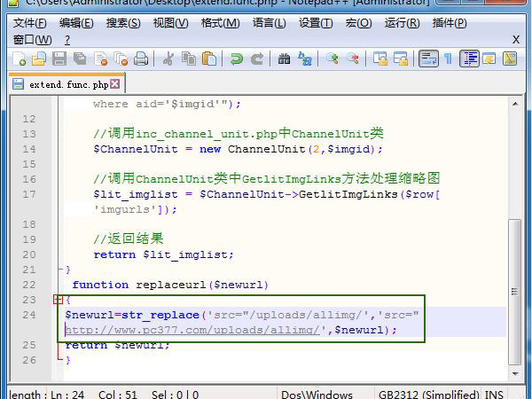Image resolution: width=532 pixels, height=399 pixels.
Task: Click '$ChannelUnit = new ChannelUnit' line
Action: click(x=238, y=149)
